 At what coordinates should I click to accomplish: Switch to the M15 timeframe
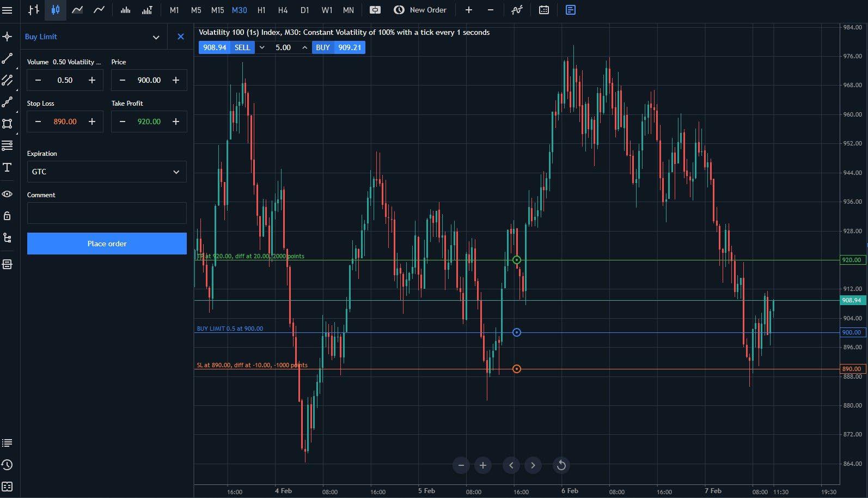click(217, 10)
